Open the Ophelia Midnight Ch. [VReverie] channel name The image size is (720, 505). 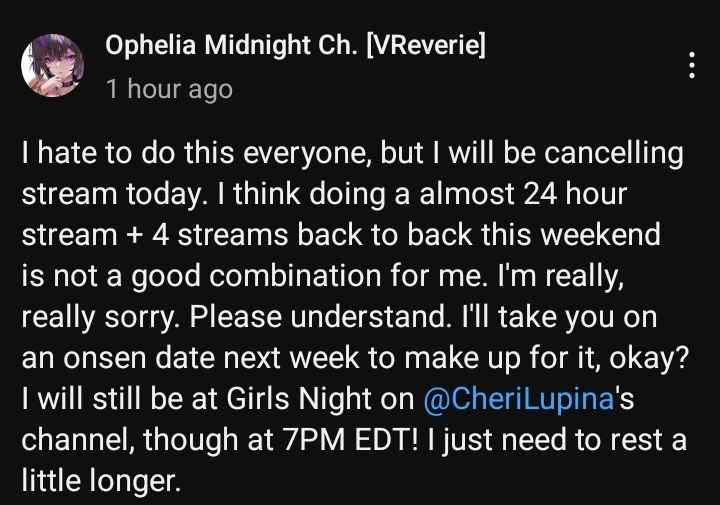295,46
